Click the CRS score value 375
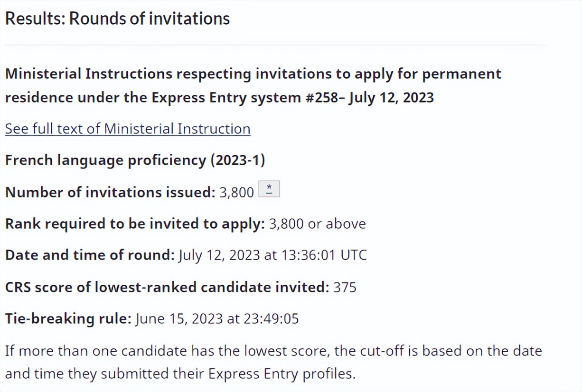Viewport: 582px width, 392px height. point(345,287)
